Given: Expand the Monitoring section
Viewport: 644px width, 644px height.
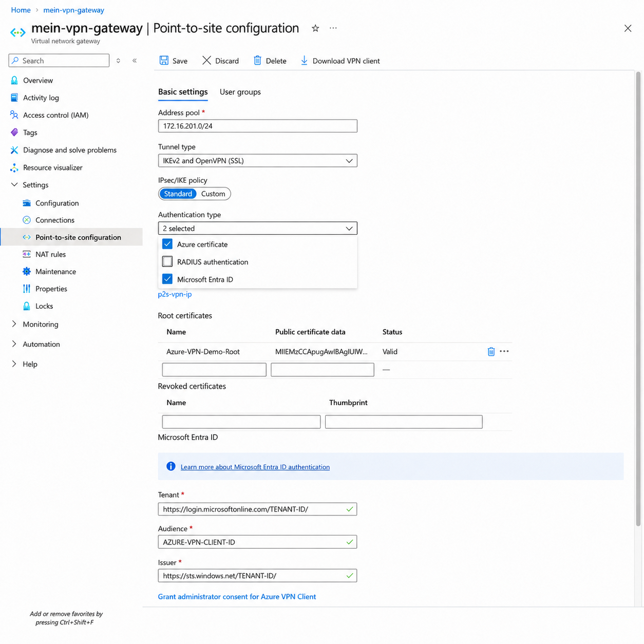Looking at the screenshot, I should click(14, 324).
